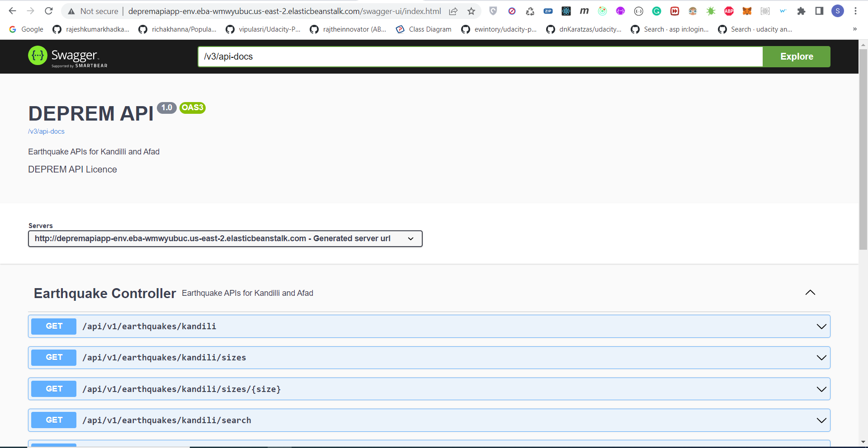Open the React Developer Tools extension
868x448 pixels.
566,11
